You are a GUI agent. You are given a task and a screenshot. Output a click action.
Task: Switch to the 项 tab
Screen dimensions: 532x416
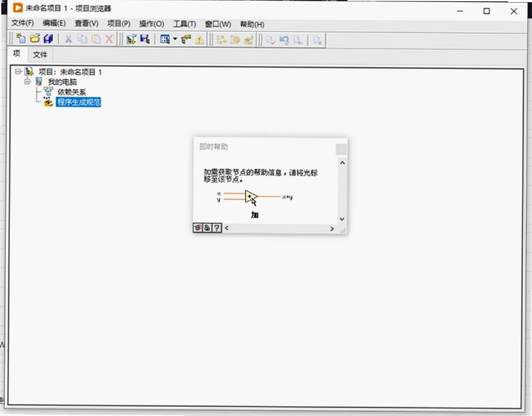point(17,53)
